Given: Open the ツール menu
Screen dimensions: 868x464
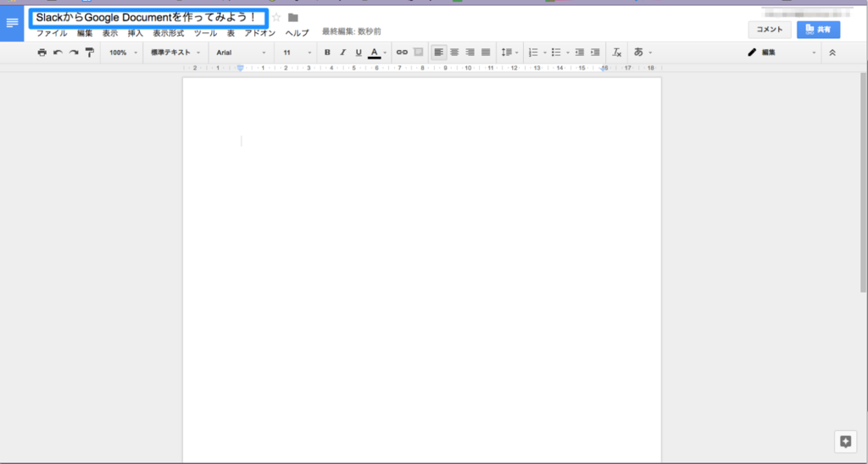Looking at the screenshot, I should [x=205, y=33].
